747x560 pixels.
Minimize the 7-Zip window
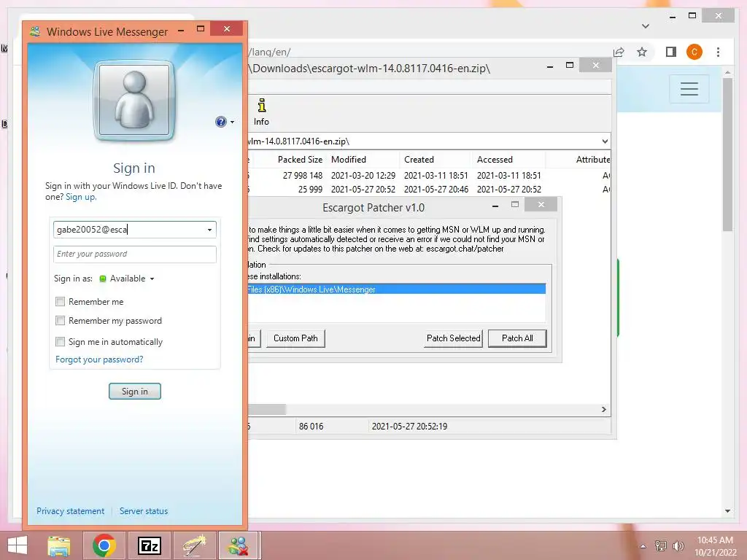coord(550,66)
